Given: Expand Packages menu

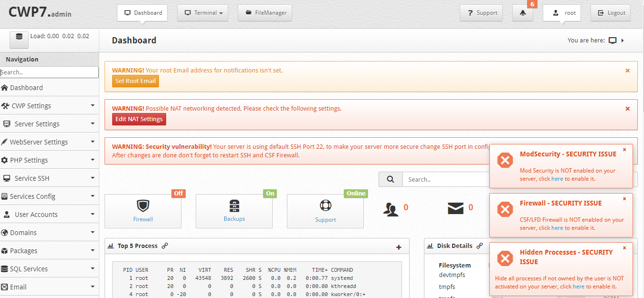Looking at the screenshot, I should 50,251.
